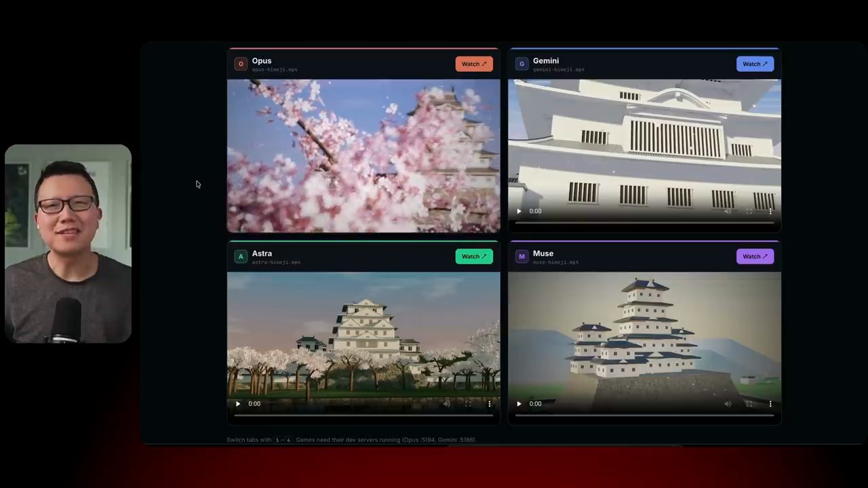Click the muse-himeji.mp4 filename
This screenshot has height=488, width=868.
point(555,262)
